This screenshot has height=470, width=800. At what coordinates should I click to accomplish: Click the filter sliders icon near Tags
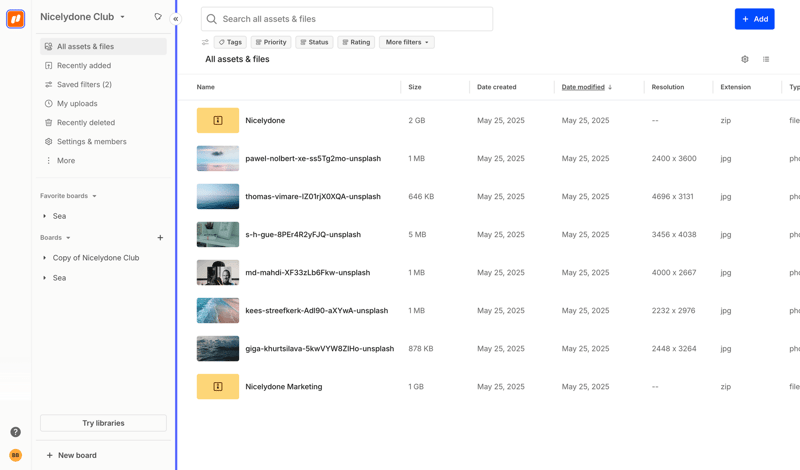pos(205,42)
